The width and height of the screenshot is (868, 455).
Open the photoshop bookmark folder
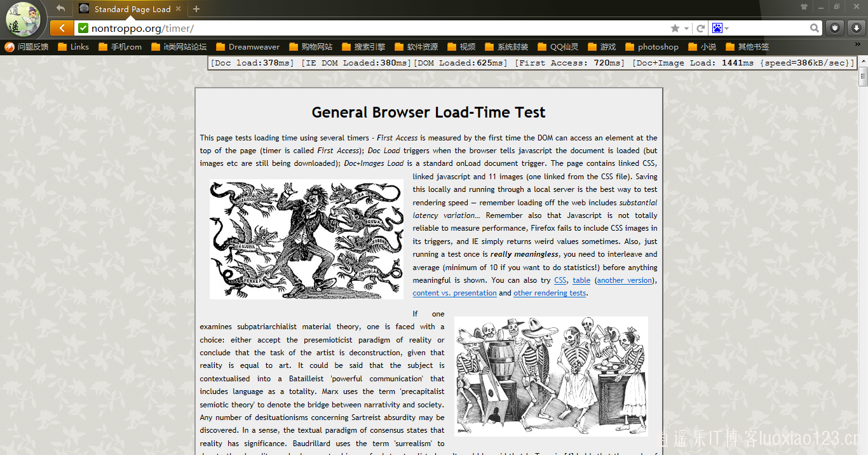click(x=652, y=46)
